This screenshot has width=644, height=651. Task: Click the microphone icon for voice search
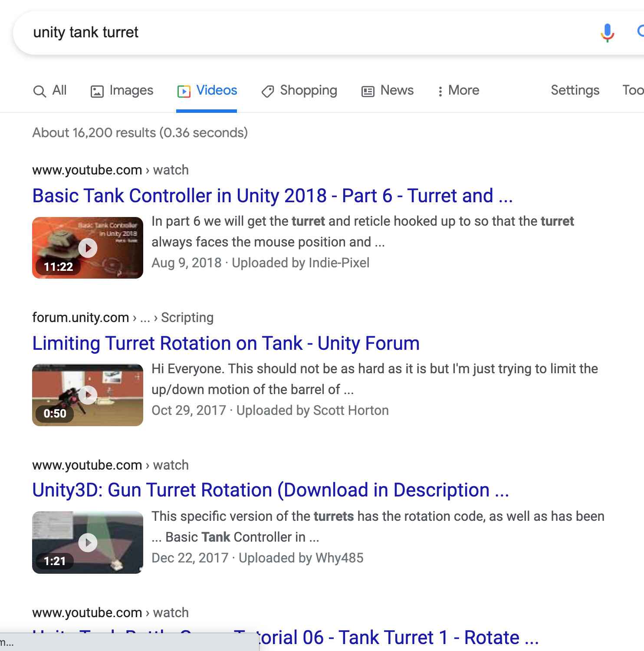point(607,32)
